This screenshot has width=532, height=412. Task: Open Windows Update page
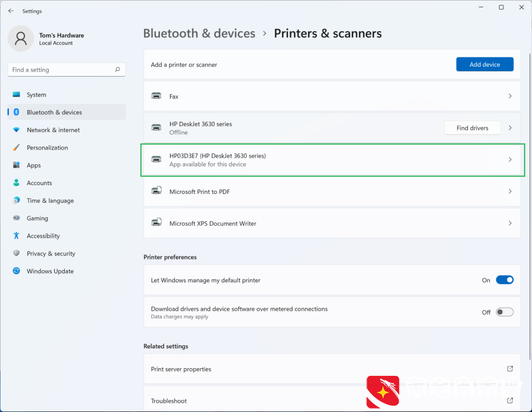point(66,271)
